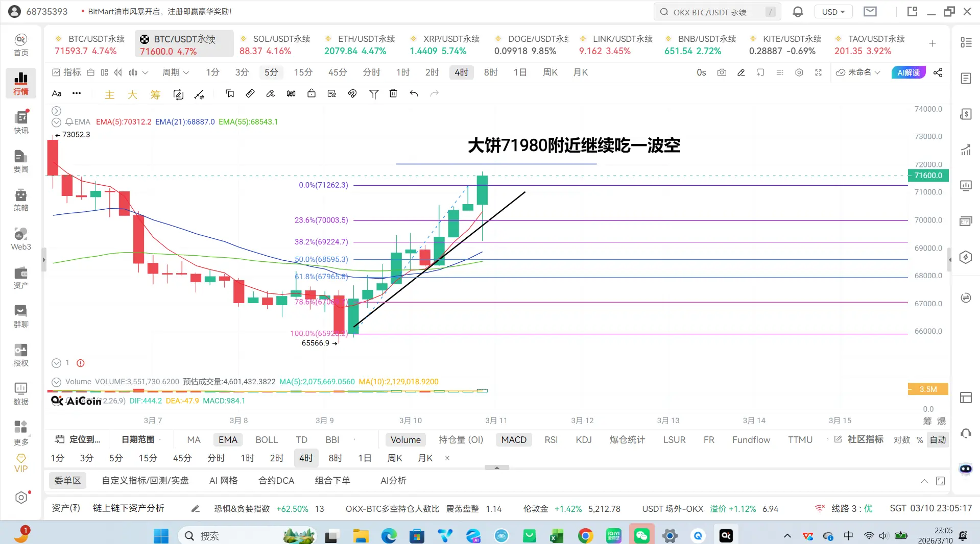Image resolution: width=980 pixels, height=544 pixels.
Task: Go to Web3 section in sidebar
Action: tap(21, 239)
